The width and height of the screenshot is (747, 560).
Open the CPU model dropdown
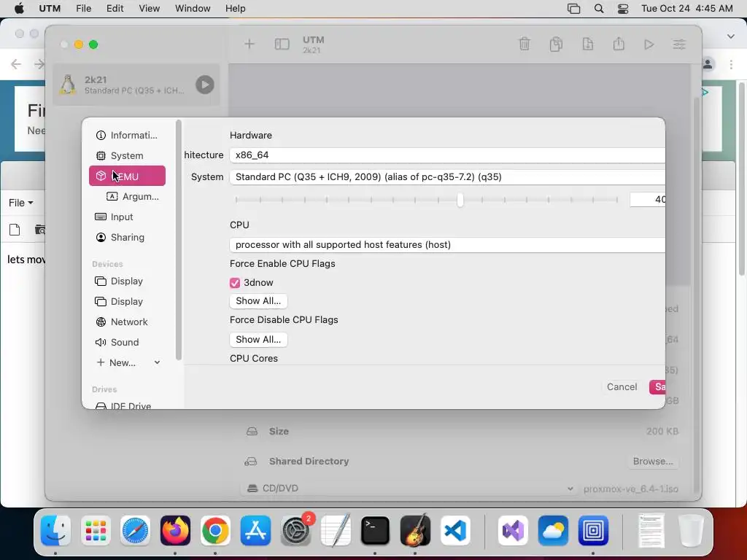click(447, 245)
